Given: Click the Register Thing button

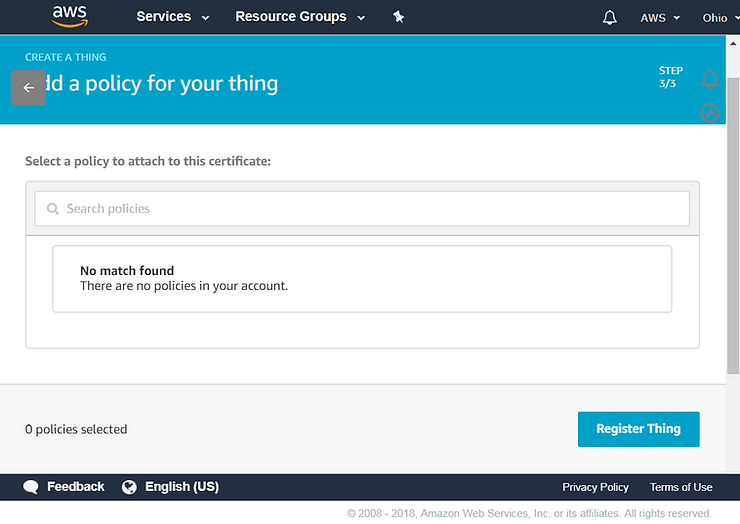Looking at the screenshot, I should pyautogui.click(x=638, y=429).
